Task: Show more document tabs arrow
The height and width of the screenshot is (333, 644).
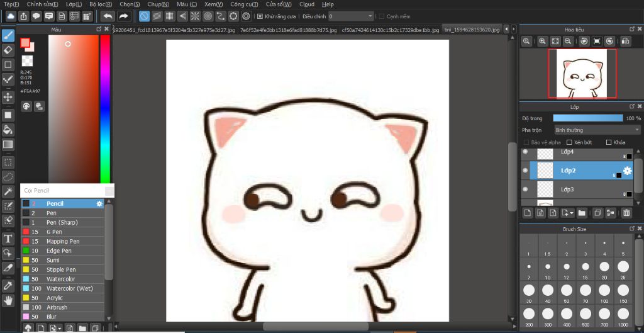Action: [513, 30]
